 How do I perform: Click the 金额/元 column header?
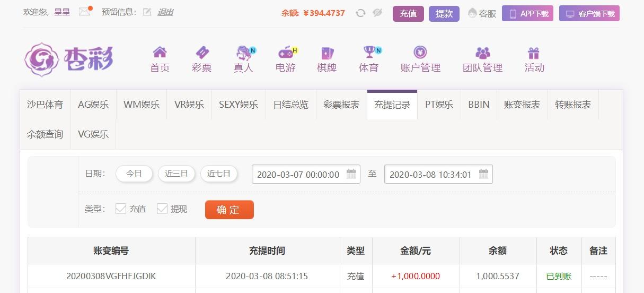(416, 251)
